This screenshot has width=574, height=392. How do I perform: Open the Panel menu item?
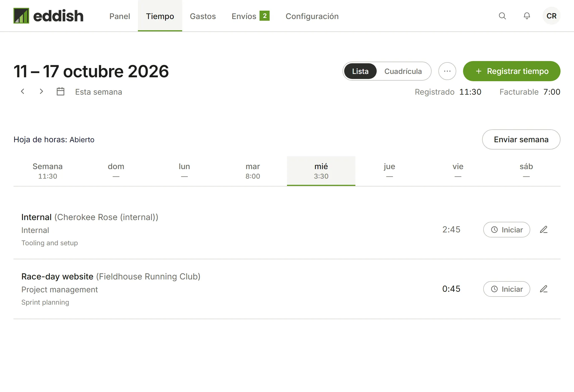tap(120, 16)
